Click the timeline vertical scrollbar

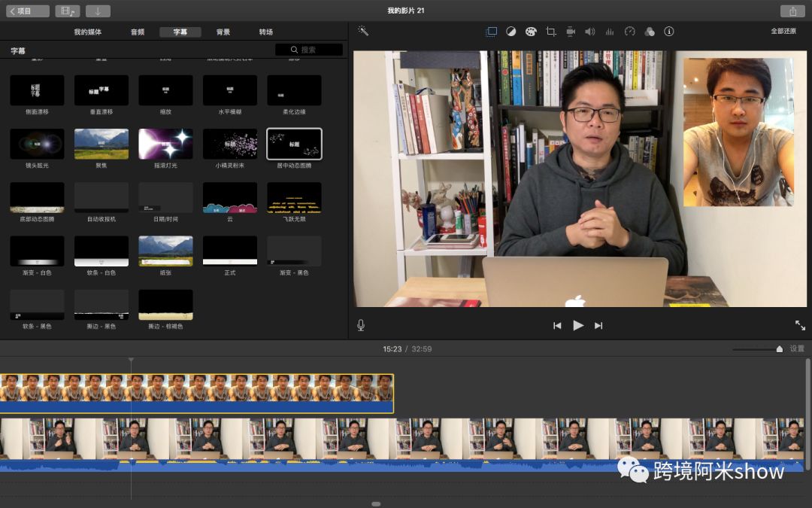pyautogui.click(x=807, y=415)
